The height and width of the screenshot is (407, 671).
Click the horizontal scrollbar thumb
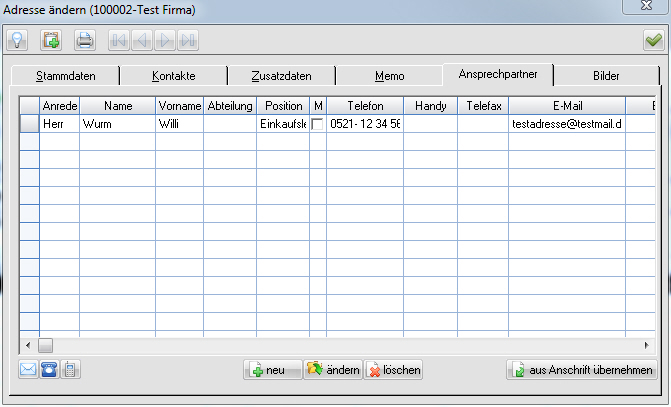pyautogui.click(x=45, y=345)
